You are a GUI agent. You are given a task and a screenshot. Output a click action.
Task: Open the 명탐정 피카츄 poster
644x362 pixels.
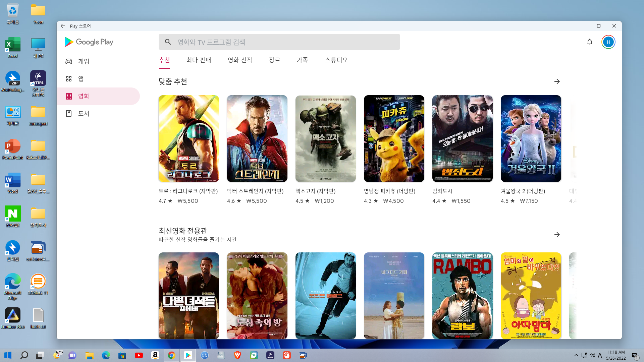394,139
